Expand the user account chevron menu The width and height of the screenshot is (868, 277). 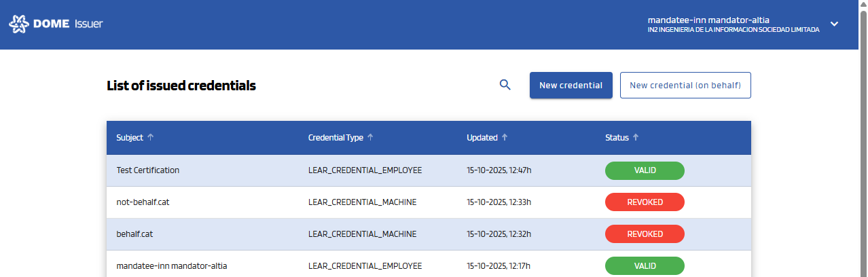pos(834,24)
